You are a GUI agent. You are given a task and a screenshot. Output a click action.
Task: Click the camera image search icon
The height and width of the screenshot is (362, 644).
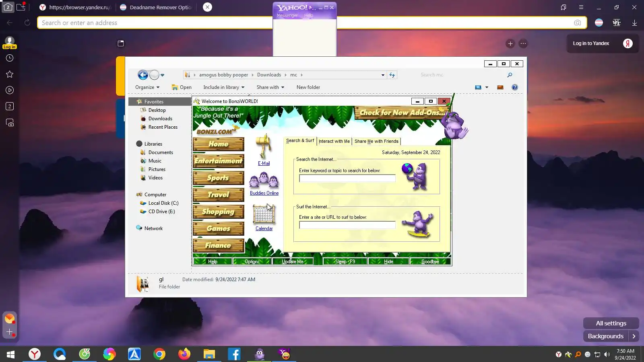578,23
